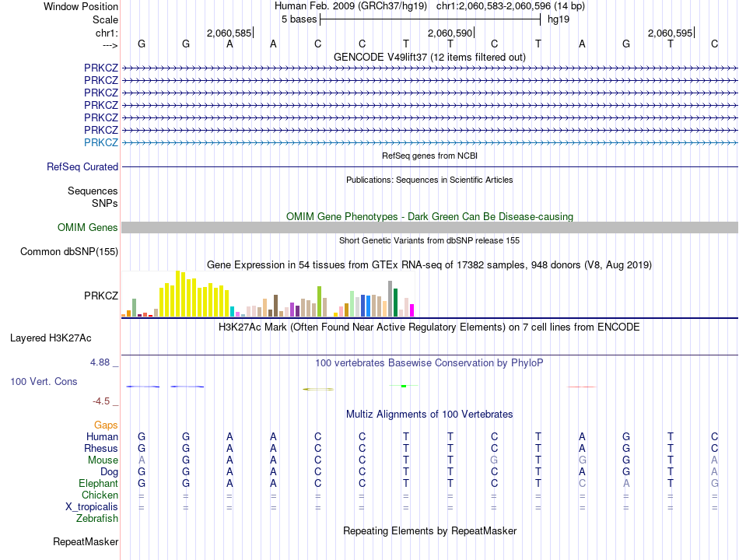Open the Common dbSNP(155) track label

click(69, 252)
